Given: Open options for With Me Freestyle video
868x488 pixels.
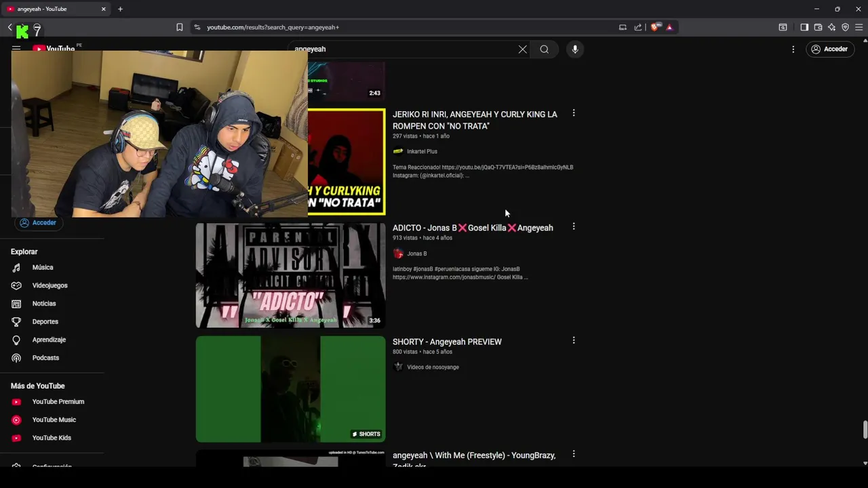Looking at the screenshot, I should pos(574,454).
